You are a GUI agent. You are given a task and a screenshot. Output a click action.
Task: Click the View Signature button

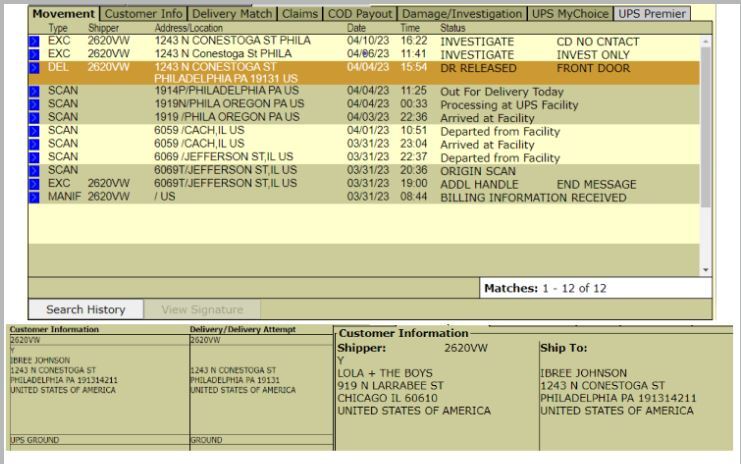coord(202,309)
